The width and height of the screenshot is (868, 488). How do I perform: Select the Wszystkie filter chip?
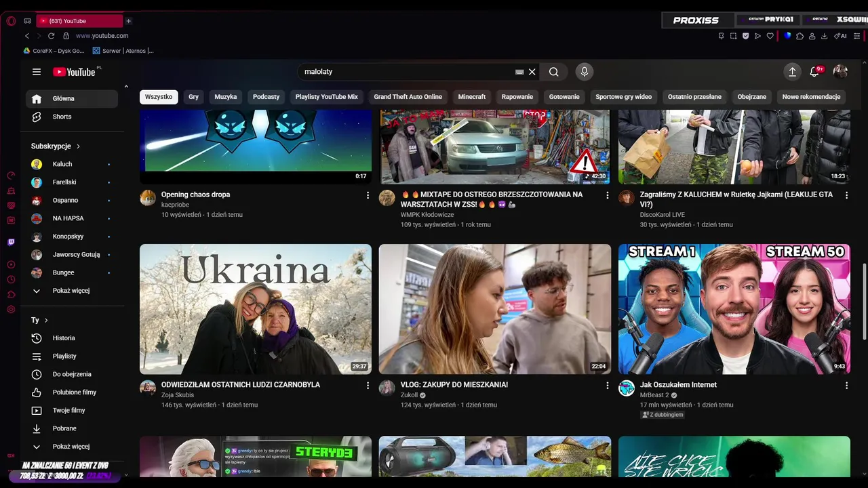click(x=159, y=97)
